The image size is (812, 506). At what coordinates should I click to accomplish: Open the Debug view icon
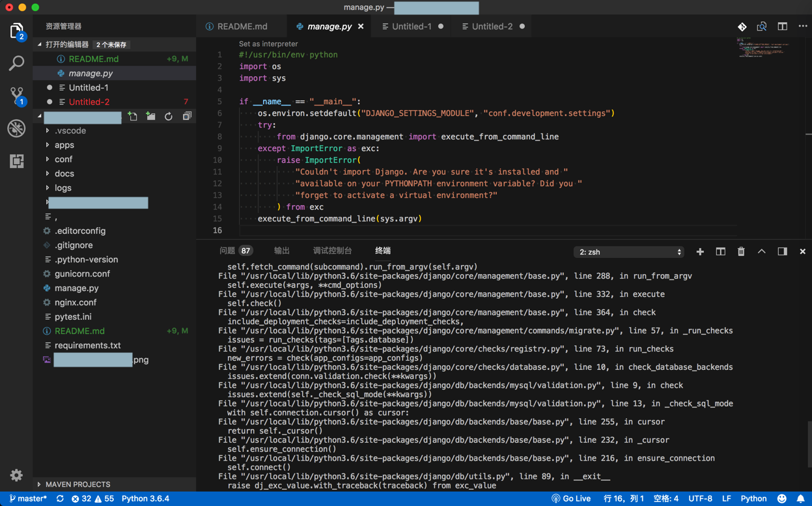16,128
